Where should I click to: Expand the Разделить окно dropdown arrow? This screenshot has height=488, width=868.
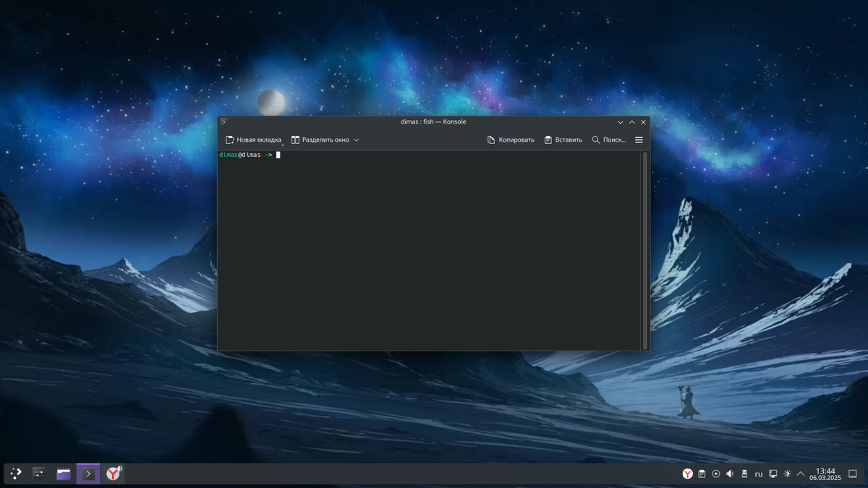point(356,140)
